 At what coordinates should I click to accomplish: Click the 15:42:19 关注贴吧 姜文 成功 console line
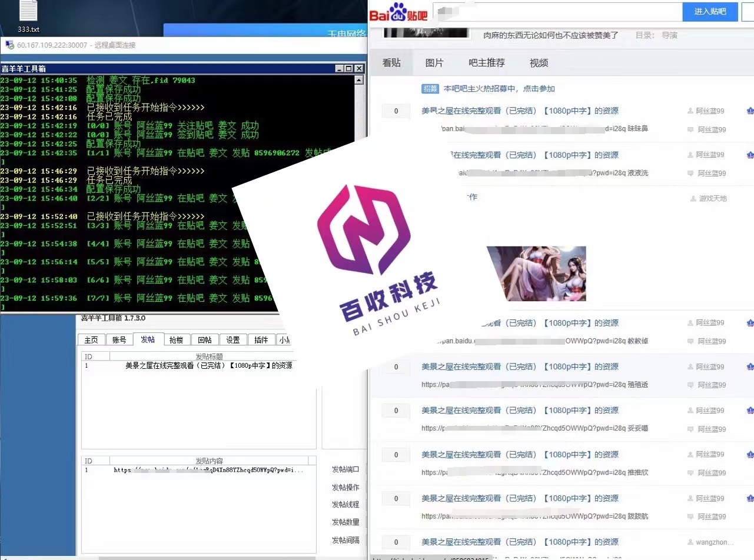(x=129, y=126)
